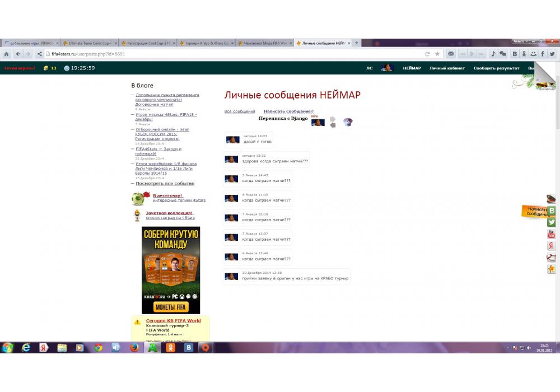Bookmark this page with the star icon

(437, 54)
